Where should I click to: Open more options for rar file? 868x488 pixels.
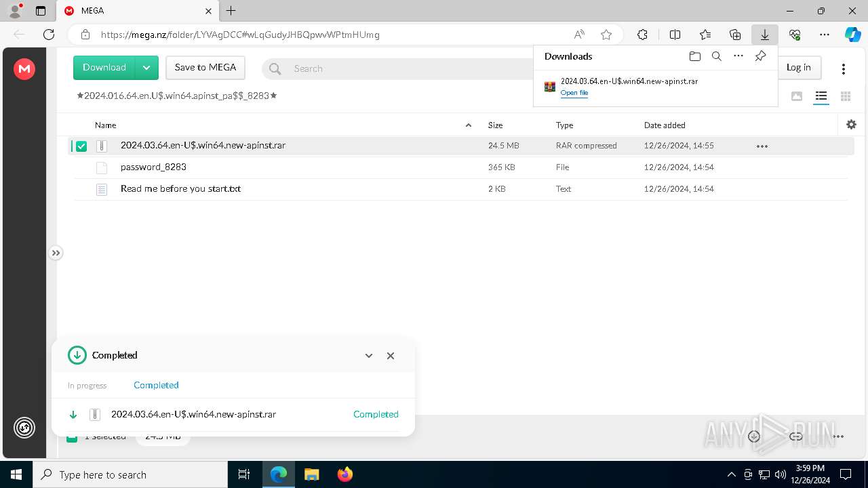(762, 146)
